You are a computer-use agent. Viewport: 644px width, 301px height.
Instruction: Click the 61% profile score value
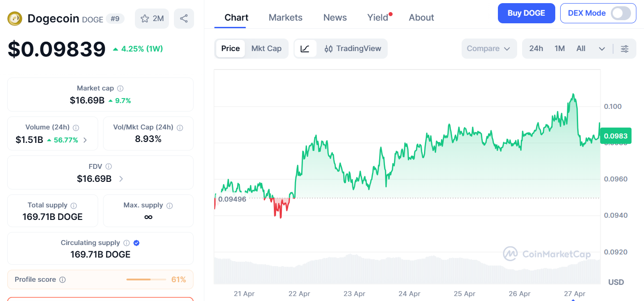pyautogui.click(x=178, y=279)
